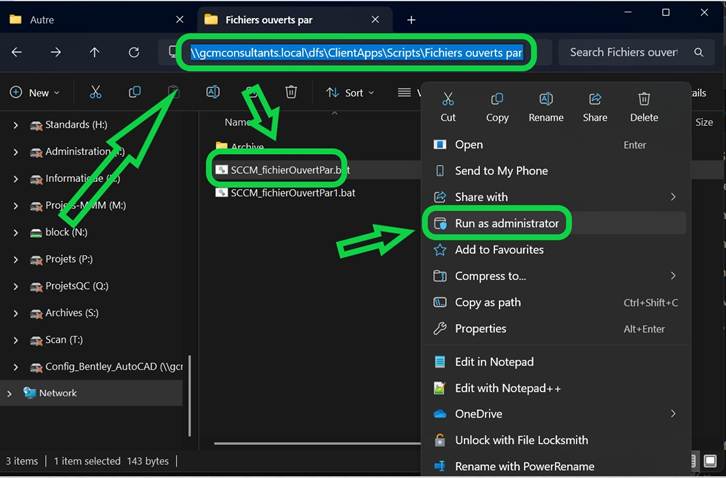Open the Compress to submenu
This screenshot has height=478, width=726.
tap(556, 276)
